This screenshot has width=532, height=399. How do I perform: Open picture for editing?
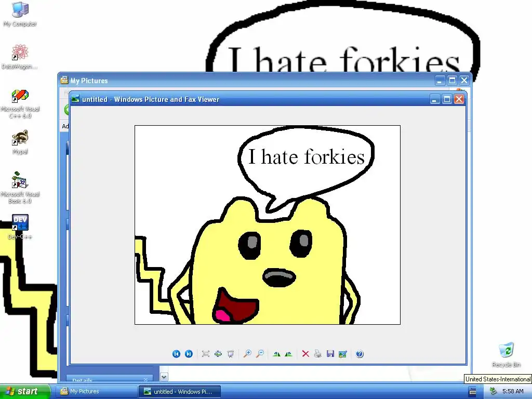tap(343, 354)
